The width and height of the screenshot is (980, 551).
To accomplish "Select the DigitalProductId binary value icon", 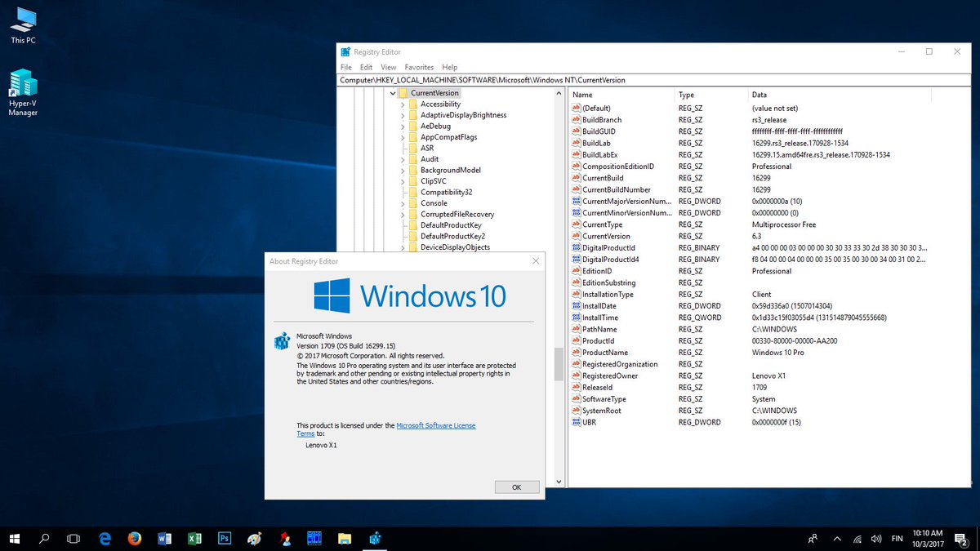I will pyautogui.click(x=575, y=247).
